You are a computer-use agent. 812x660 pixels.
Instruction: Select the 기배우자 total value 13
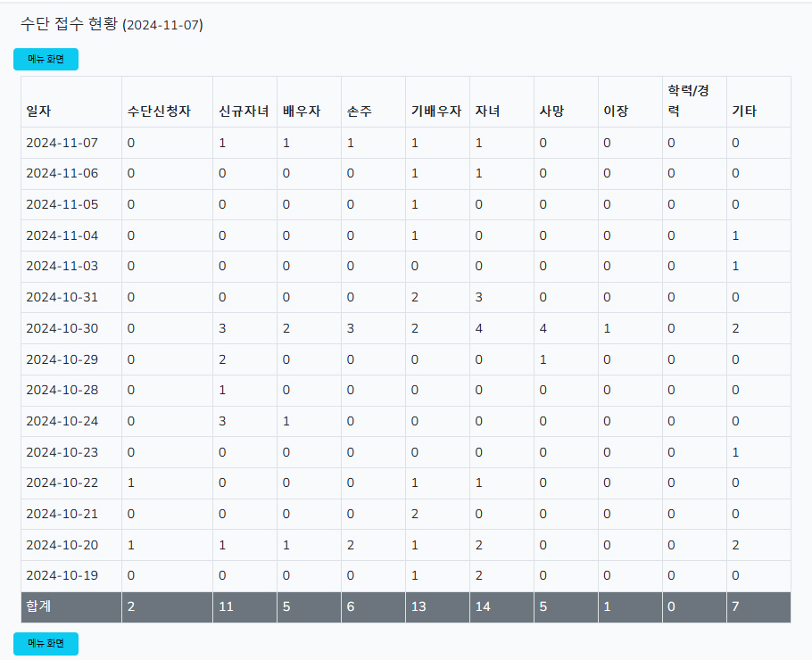(419, 607)
